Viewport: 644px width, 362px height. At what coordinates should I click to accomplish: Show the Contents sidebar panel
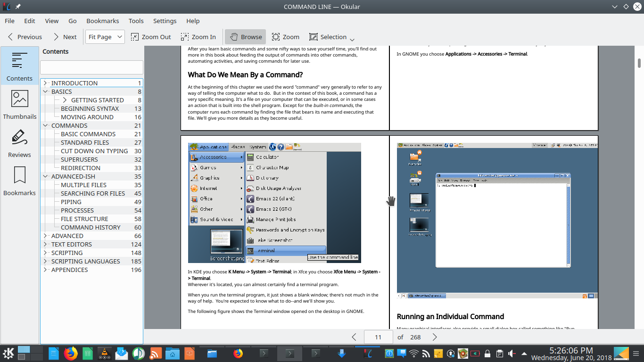pyautogui.click(x=20, y=66)
